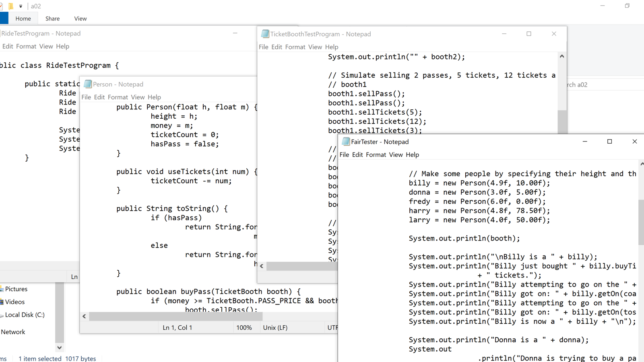
Task: Click the line 'booth1.sellTickets(12);' in TicketBoothTestProgram
Action: pos(377,121)
